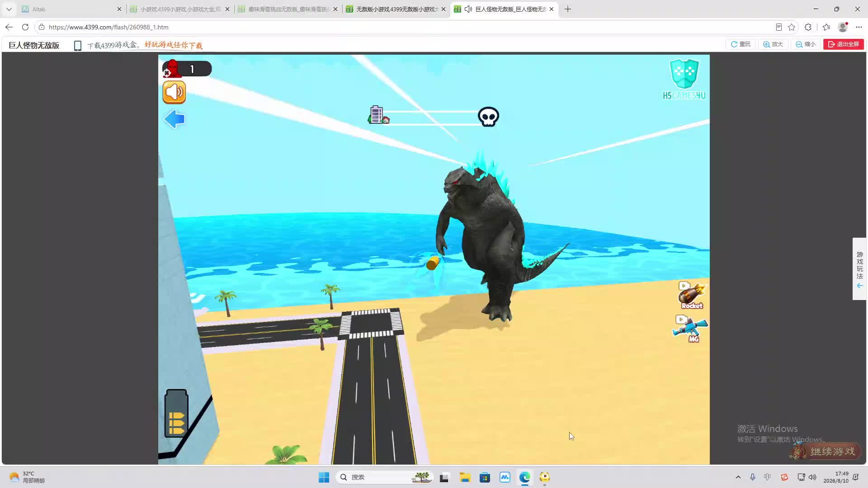Screen dimensions: 868x488
Task: Refresh the current page
Action: coord(25,27)
